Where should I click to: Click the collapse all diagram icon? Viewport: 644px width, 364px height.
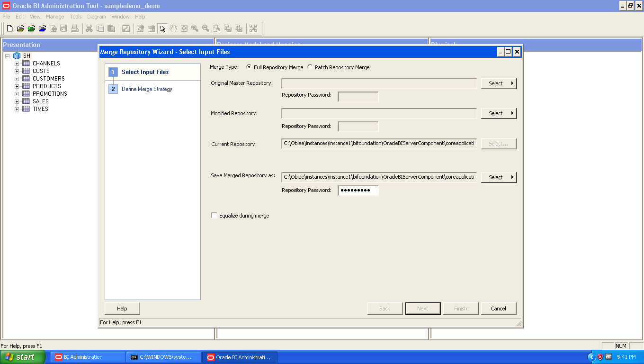pyautogui.click(x=227, y=28)
